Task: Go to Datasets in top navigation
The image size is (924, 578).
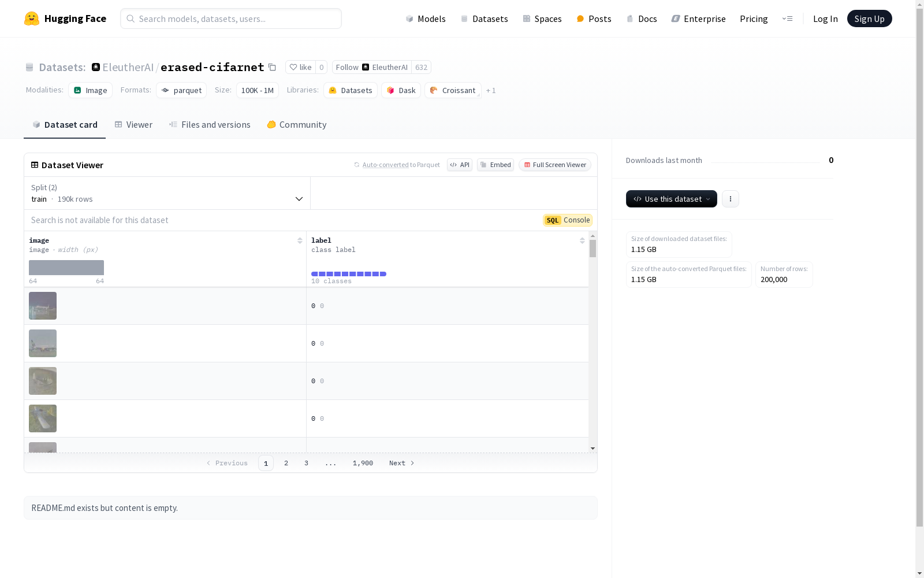Action: pos(484,18)
